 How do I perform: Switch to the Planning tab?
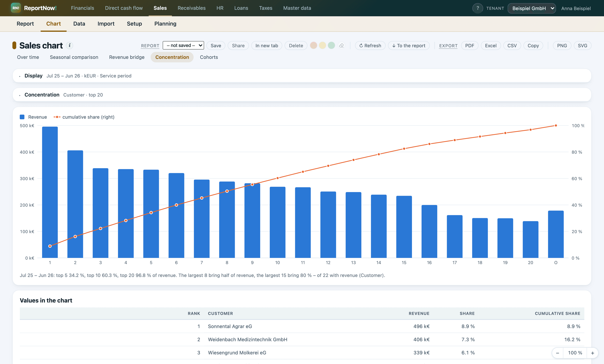coord(165,24)
